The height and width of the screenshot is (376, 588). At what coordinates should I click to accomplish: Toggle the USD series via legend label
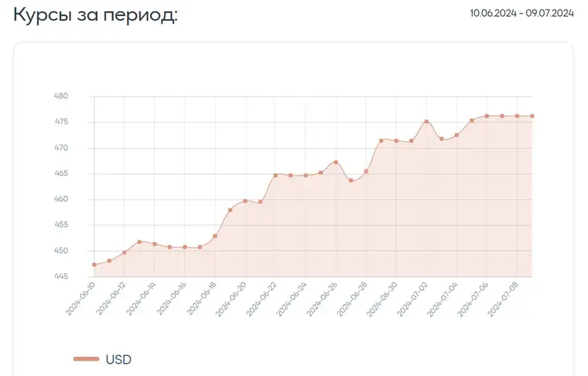(x=118, y=359)
